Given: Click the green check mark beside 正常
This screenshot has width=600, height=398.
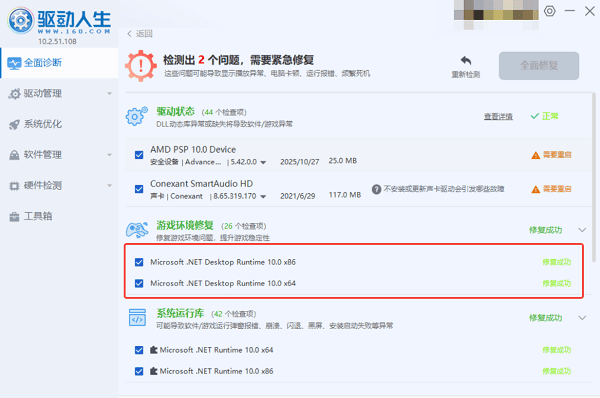Looking at the screenshot, I should click(x=535, y=116).
